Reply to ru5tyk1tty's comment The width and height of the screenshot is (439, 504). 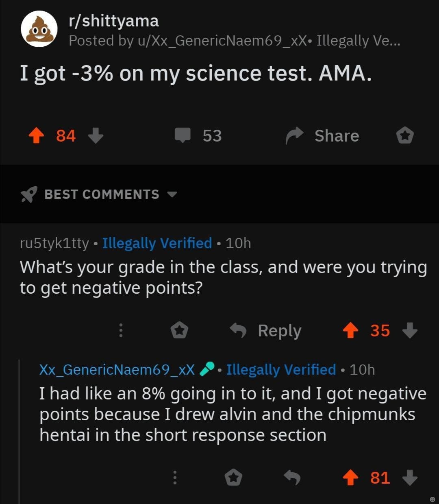click(x=267, y=330)
